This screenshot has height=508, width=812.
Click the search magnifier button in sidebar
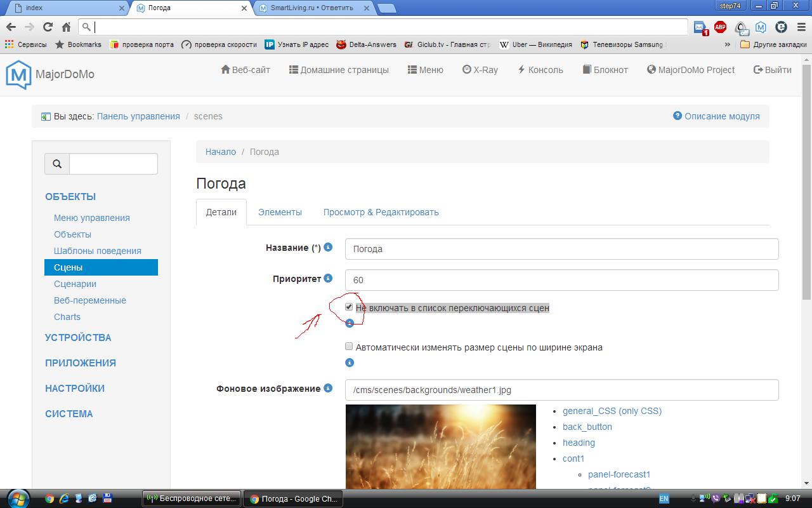(x=57, y=164)
